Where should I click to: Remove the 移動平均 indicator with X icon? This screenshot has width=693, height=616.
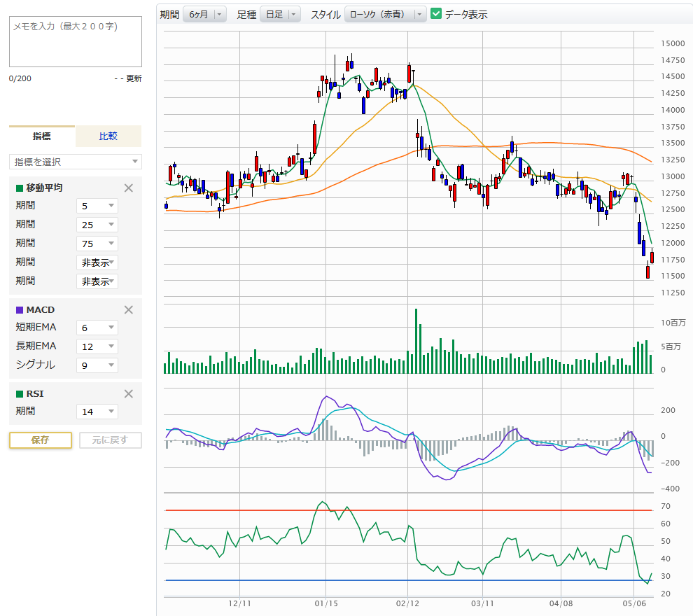click(128, 188)
